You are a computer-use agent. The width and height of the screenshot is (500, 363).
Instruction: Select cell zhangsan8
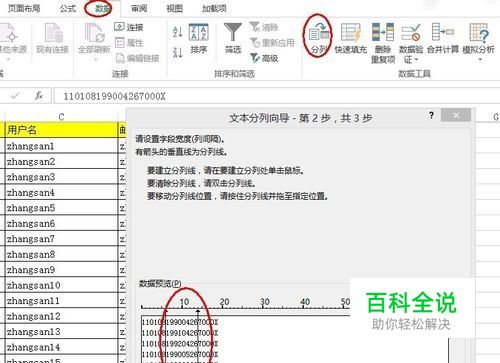point(61,254)
